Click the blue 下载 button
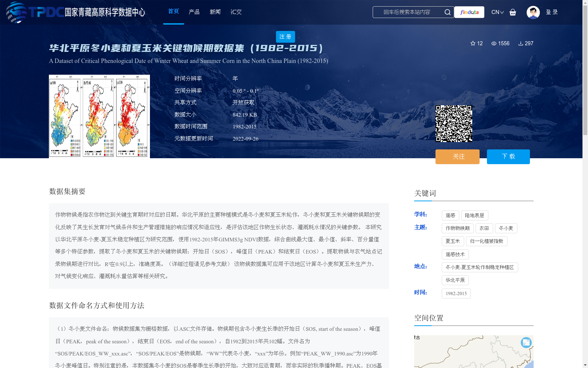Image resolution: width=588 pixels, height=368 pixels. coord(508,157)
